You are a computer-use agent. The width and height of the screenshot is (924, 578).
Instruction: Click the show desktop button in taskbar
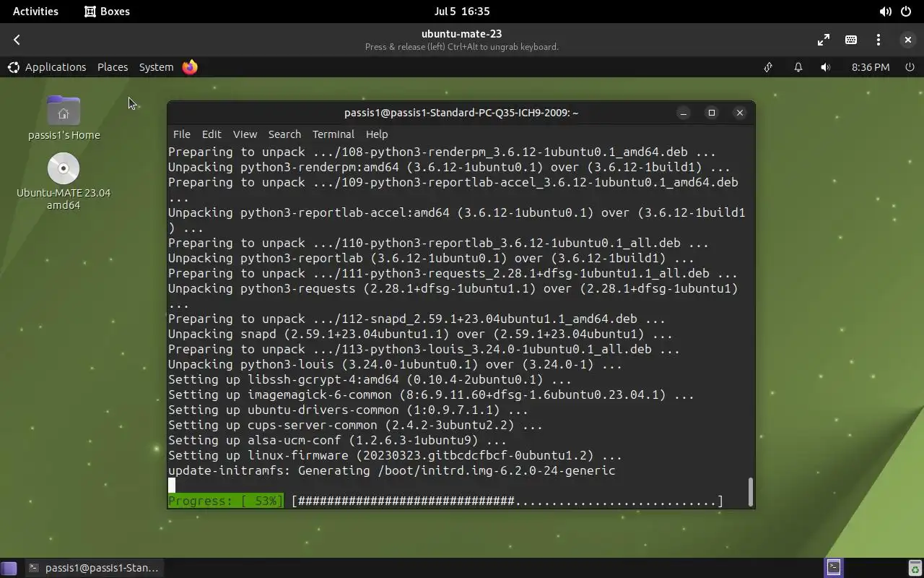point(9,568)
